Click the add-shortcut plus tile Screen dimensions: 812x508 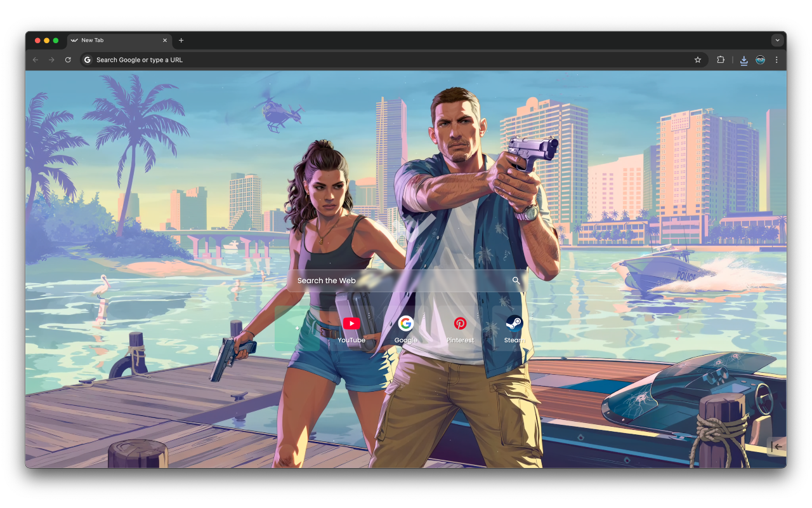[297, 328]
